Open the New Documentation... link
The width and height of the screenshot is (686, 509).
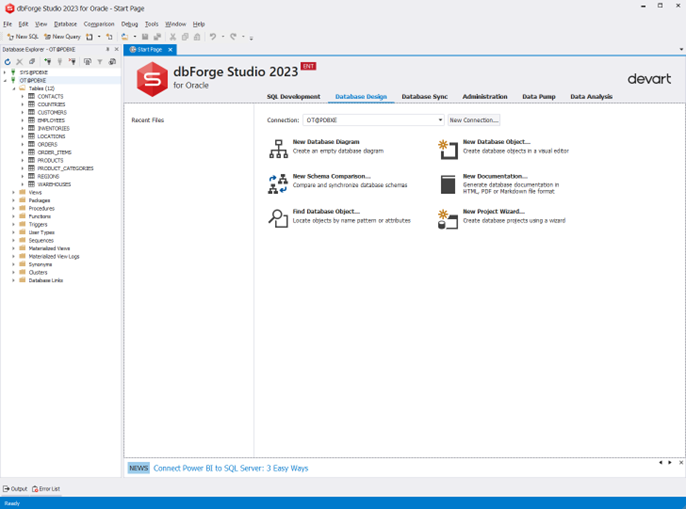495,176
